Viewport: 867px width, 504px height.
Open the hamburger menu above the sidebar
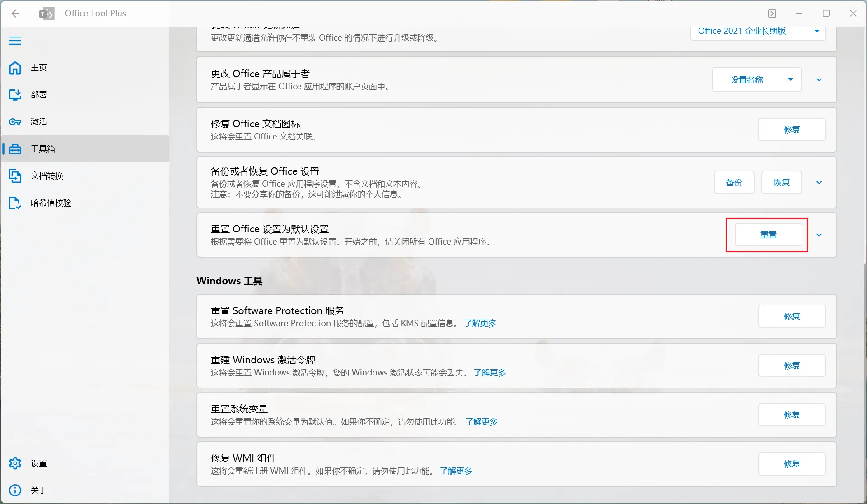point(15,41)
